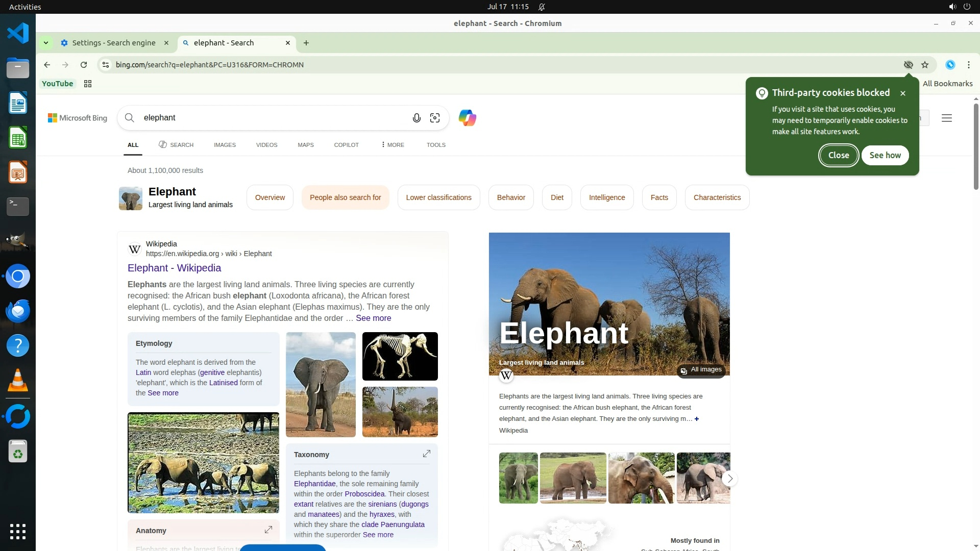Image resolution: width=980 pixels, height=551 pixels.
Task: Bookmark this page with star icon
Action: tap(925, 65)
